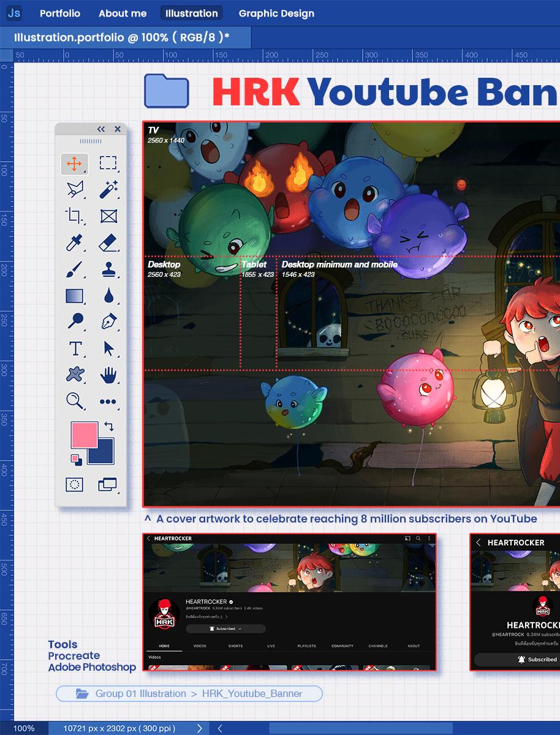Select the Dodge tool
The height and width of the screenshot is (735, 560).
point(75,322)
